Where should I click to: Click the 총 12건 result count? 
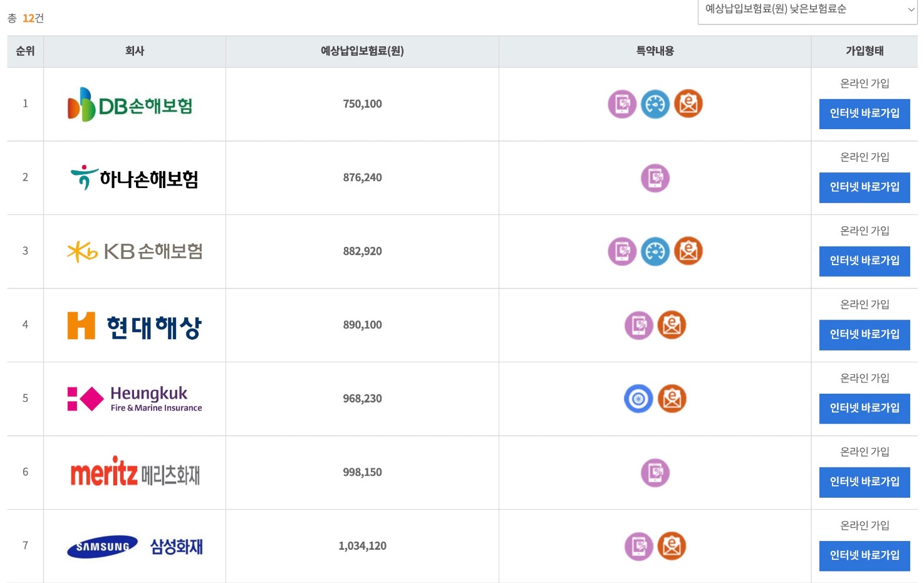click(26, 18)
